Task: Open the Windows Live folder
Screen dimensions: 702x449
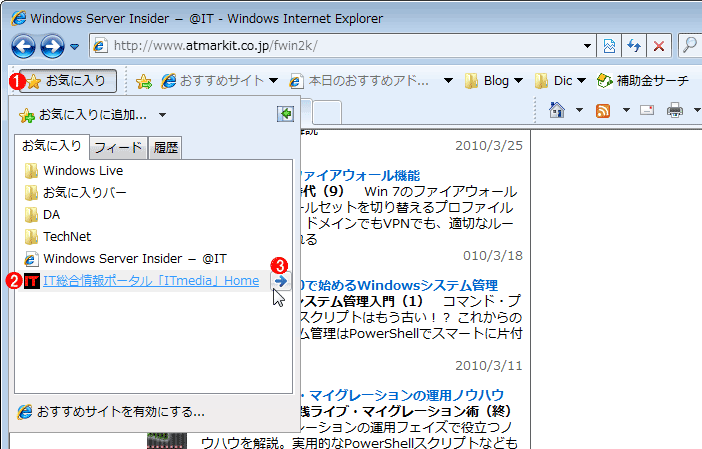Action: 74,171
